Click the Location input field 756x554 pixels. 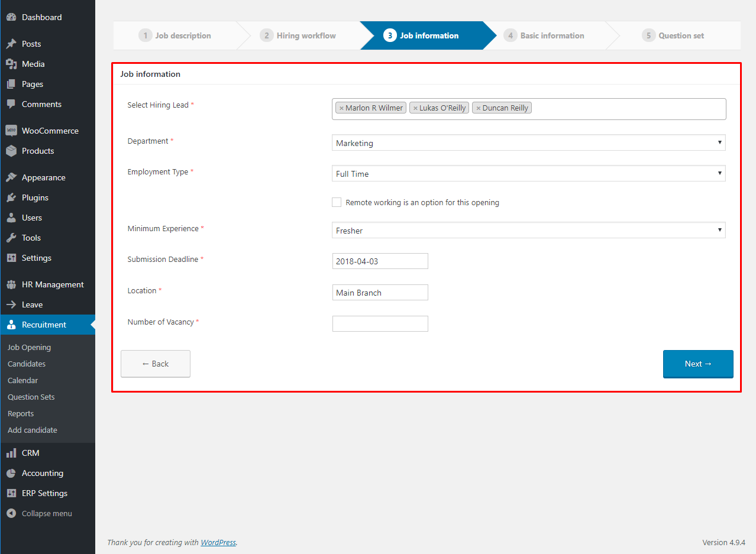click(x=380, y=292)
